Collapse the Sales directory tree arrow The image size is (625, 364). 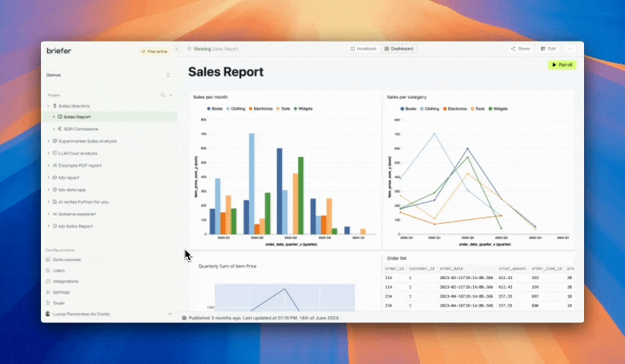49,106
